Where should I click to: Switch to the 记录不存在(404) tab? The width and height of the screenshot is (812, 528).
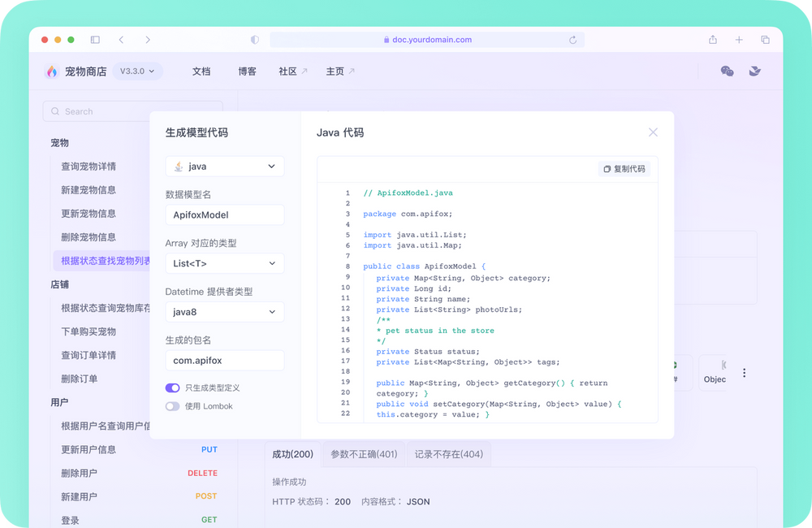[x=449, y=454]
